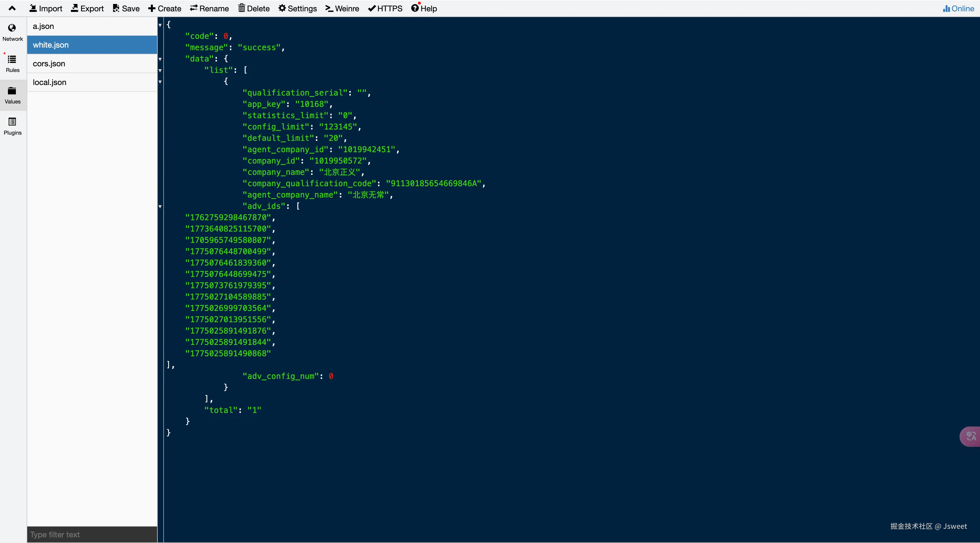The width and height of the screenshot is (980, 543).
Task: Collapse the top toolbar with up chevron
Action: tap(12, 9)
